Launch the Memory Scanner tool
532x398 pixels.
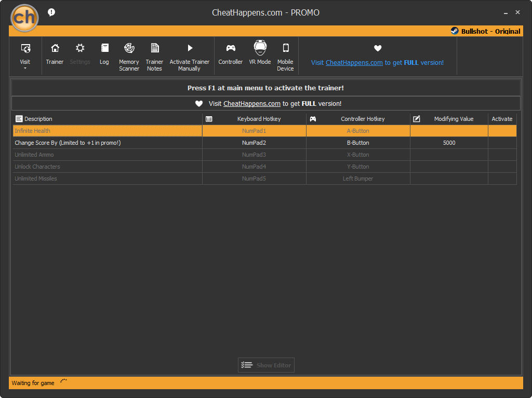coord(129,57)
